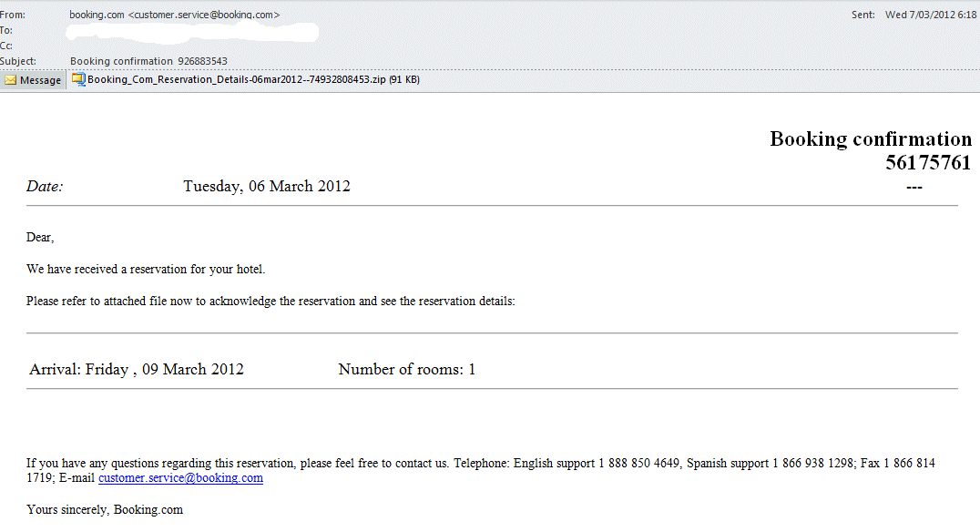Screen dimensions: 980x532
Task: Click the line We have received a reservation
Action: pyautogui.click(x=146, y=270)
